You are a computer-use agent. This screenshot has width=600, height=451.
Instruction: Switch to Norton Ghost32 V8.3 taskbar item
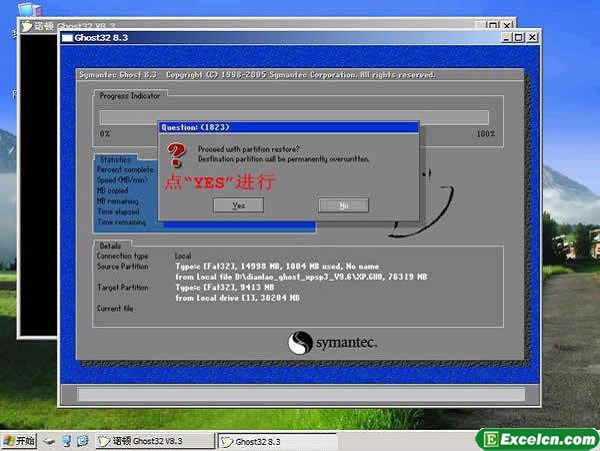click(x=155, y=441)
